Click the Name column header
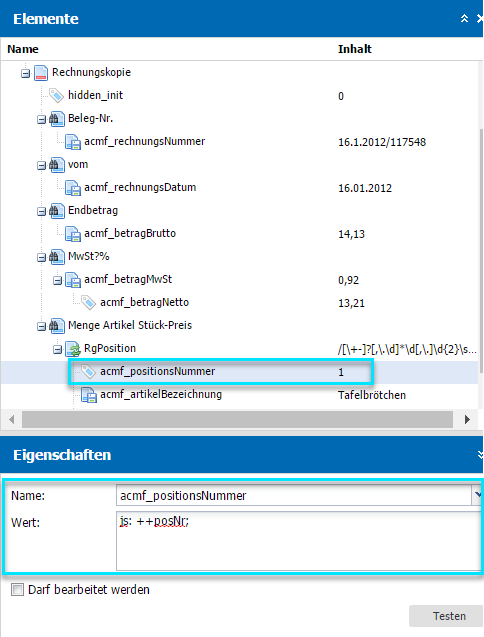Screen dimensions: 484x637 pos(23,49)
